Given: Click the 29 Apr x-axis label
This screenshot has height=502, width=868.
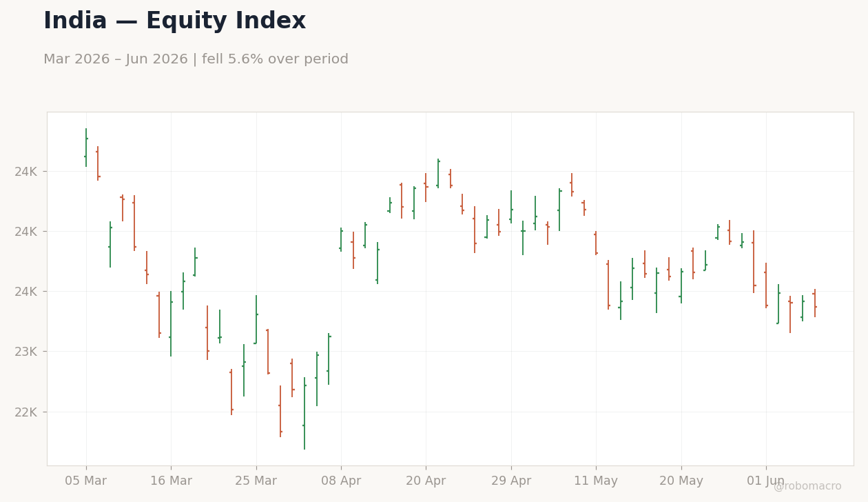Looking at the screenshot, I should (x=511, y=481).
